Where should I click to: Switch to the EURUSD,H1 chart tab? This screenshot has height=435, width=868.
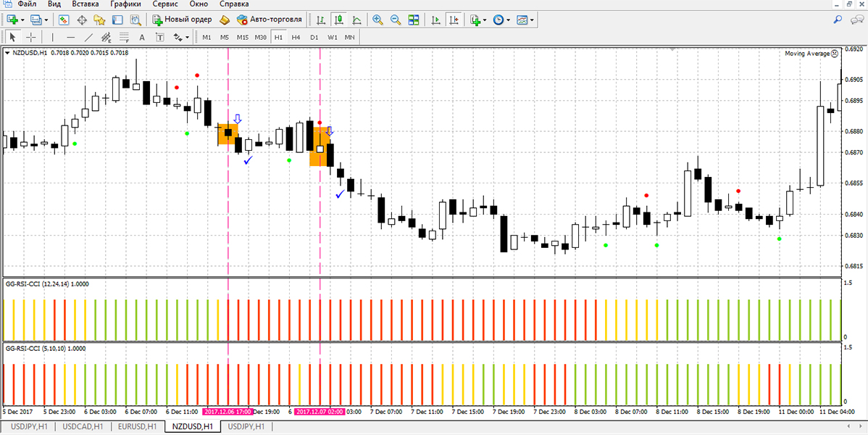click(136, 427)
